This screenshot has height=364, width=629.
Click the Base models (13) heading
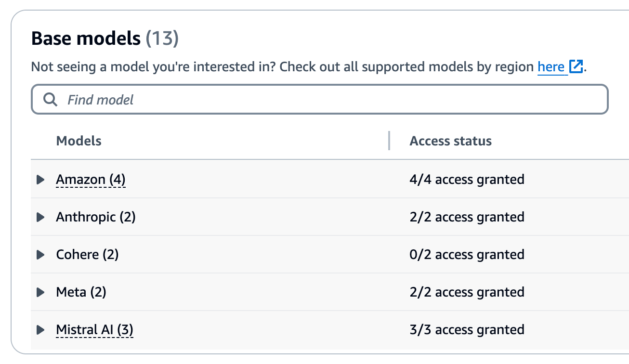tap(105, 39)
